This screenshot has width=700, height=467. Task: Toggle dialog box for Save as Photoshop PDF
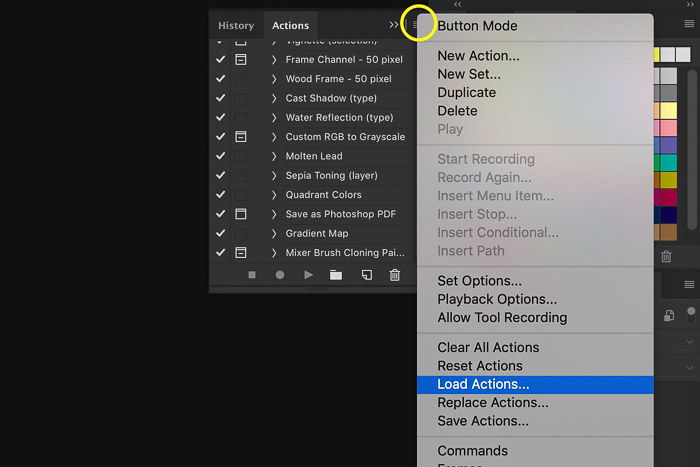(x=241, y=214)
